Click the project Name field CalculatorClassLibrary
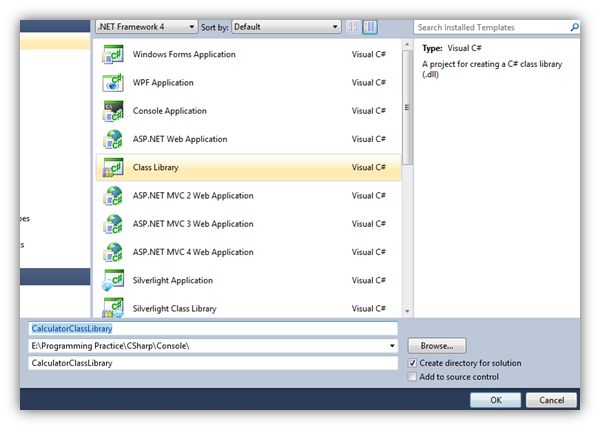Screen dimensions: 600x430 click(213, 329)
